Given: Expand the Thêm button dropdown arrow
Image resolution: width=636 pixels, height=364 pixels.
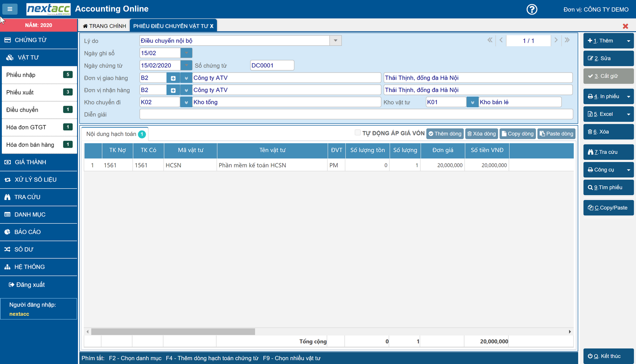Looking at the screenshot, I should (x=628, y=41).
